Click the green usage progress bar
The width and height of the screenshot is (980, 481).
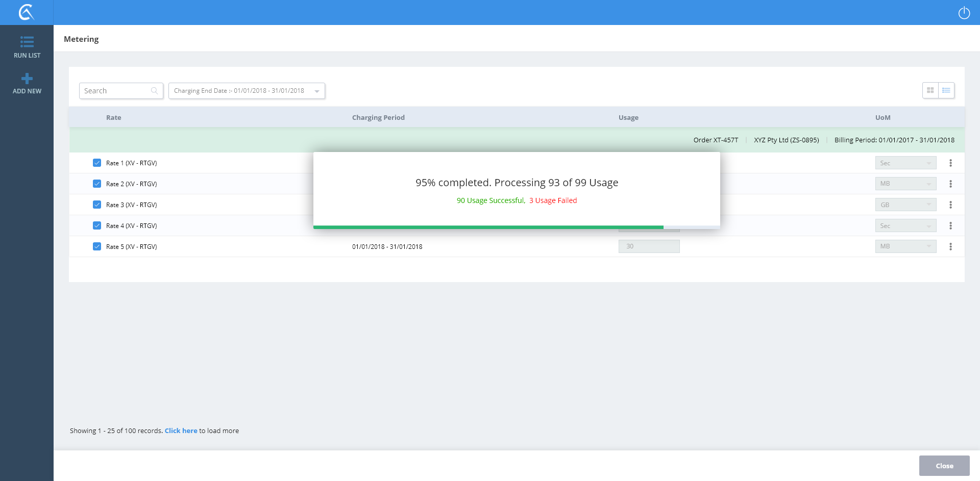pyautogui.click(x=488, y=227)
